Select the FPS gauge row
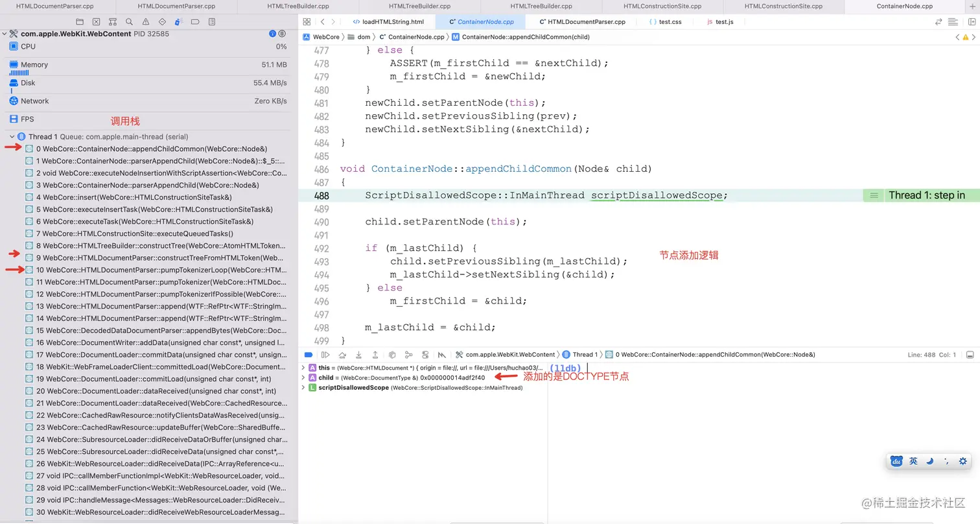Viewport: 980px width, 524px height. pyautogui.click(x=148, y=119)
